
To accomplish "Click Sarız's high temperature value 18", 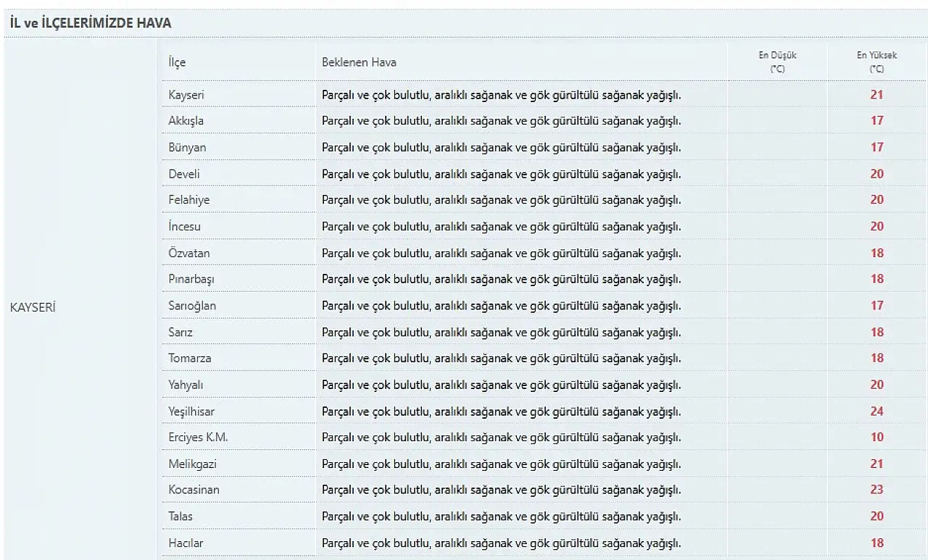I will coord(877,333).
